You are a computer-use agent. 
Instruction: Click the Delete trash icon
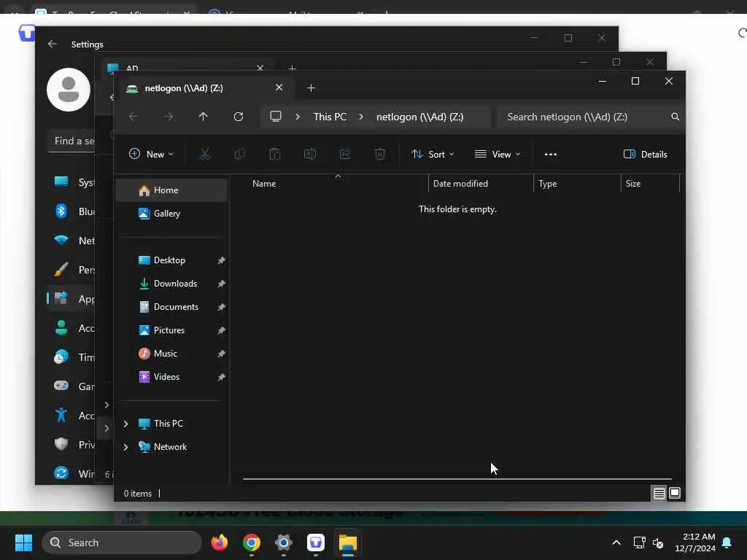click(x=379, y=154)
